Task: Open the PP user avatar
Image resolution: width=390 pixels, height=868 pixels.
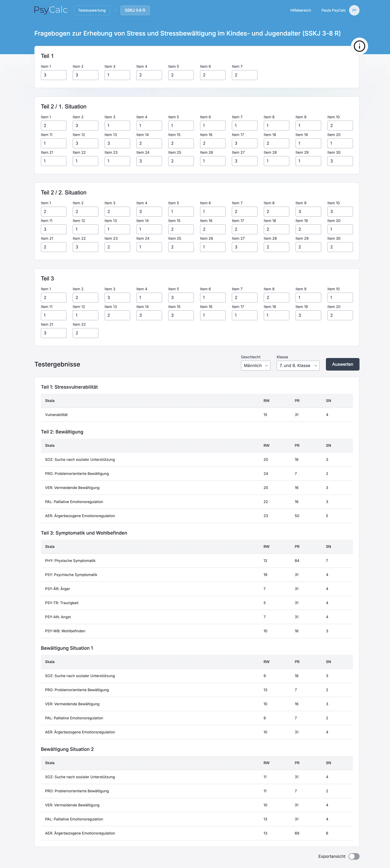Action: click(x=354, y=10)
